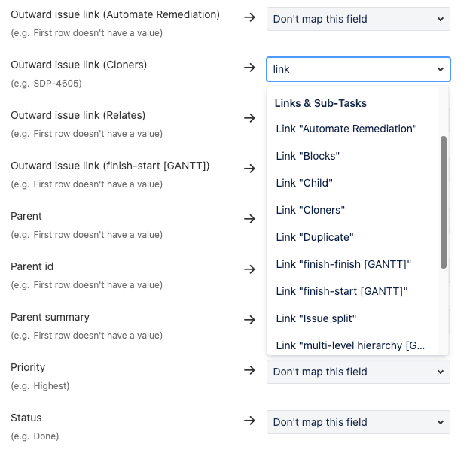Screen dimensions: 476x459
Task: Click the arrow icon beside Priority
Action: (x=249, y=370)
